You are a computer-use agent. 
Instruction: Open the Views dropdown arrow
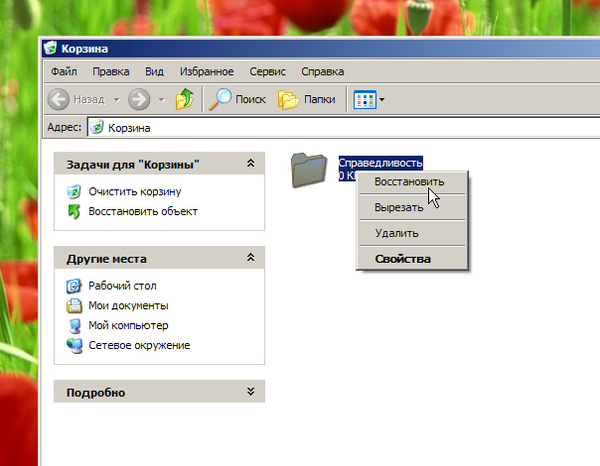382,100
